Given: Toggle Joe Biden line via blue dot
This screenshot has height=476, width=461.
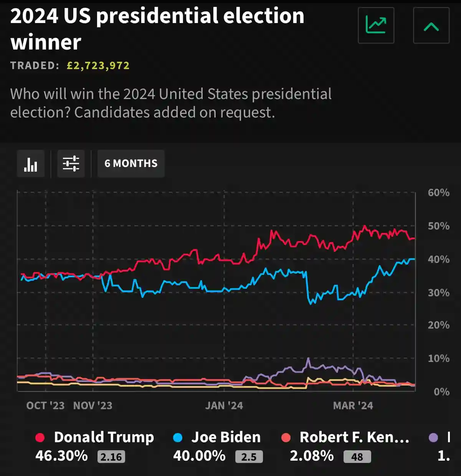Looking at the screenshot, I should click(178, 438).
